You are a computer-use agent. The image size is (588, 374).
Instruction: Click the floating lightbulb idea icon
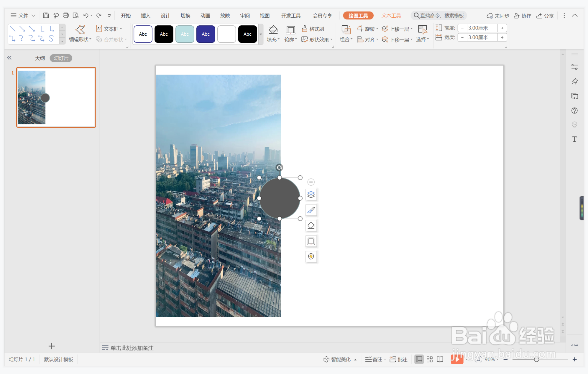[x=311, y=257]
